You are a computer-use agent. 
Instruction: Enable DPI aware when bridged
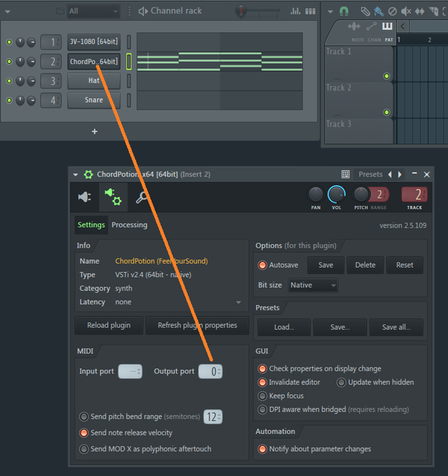(262, 410)
